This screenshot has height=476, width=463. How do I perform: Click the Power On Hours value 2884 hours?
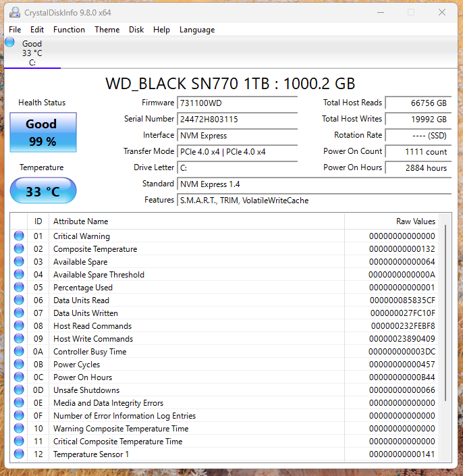(418, 167)
